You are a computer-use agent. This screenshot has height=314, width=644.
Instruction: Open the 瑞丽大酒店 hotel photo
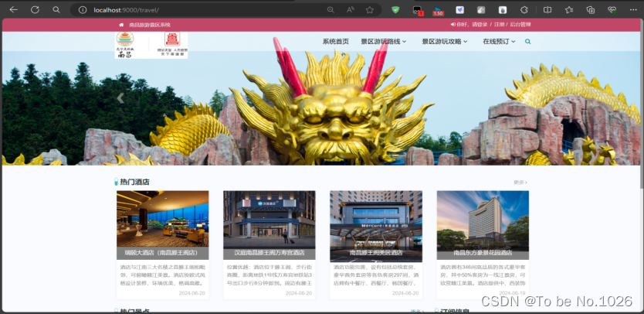[x=163, y=219]
